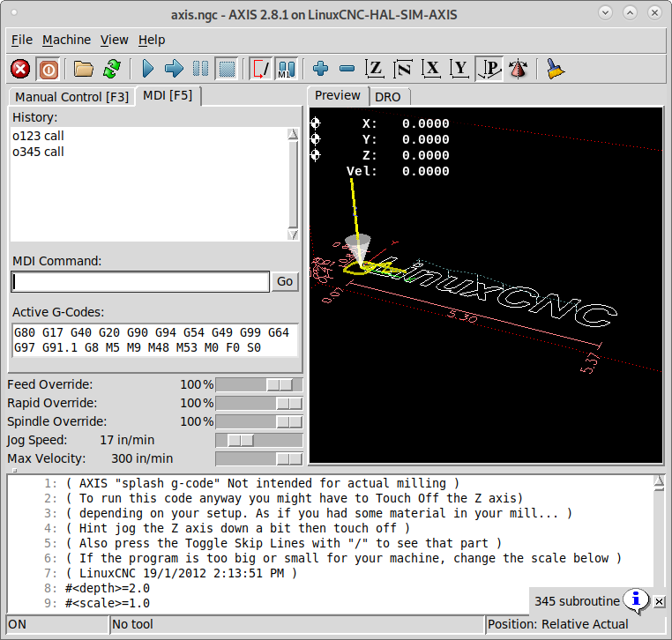Click 'Position: Relative Actual' status text

pyautogui.click(x=557, y=625)
